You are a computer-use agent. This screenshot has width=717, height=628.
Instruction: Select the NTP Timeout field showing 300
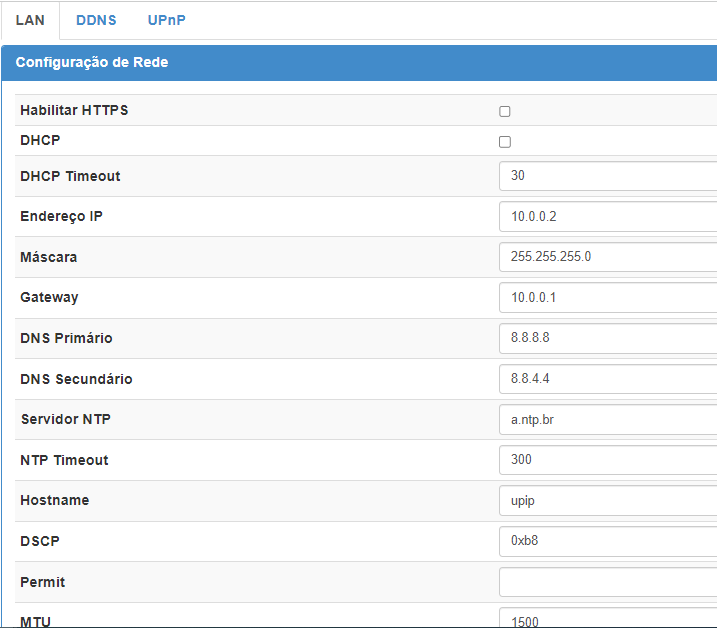607,460
